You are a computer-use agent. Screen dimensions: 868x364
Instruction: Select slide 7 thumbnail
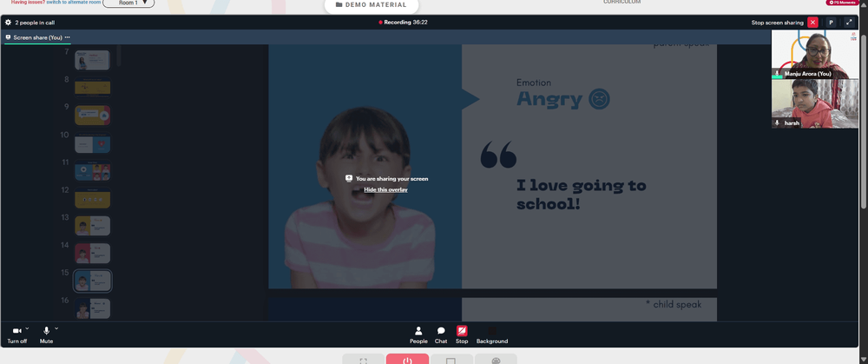(x=93, y=60)
